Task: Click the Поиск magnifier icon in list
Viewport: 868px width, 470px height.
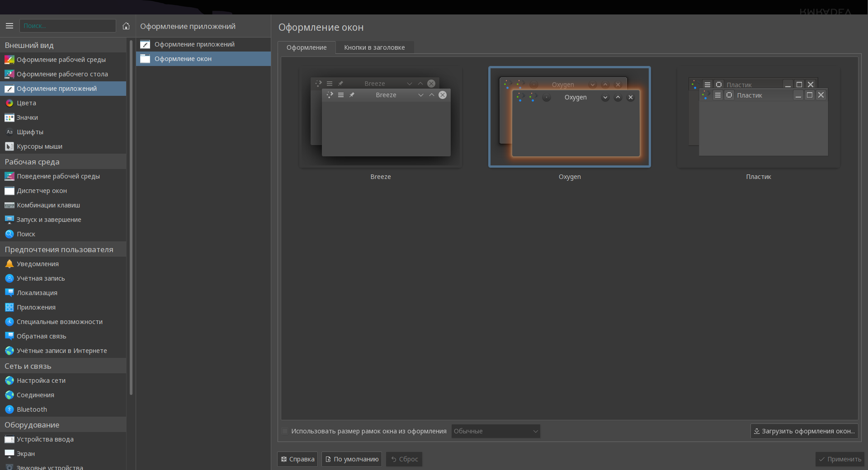Action: 9,234
